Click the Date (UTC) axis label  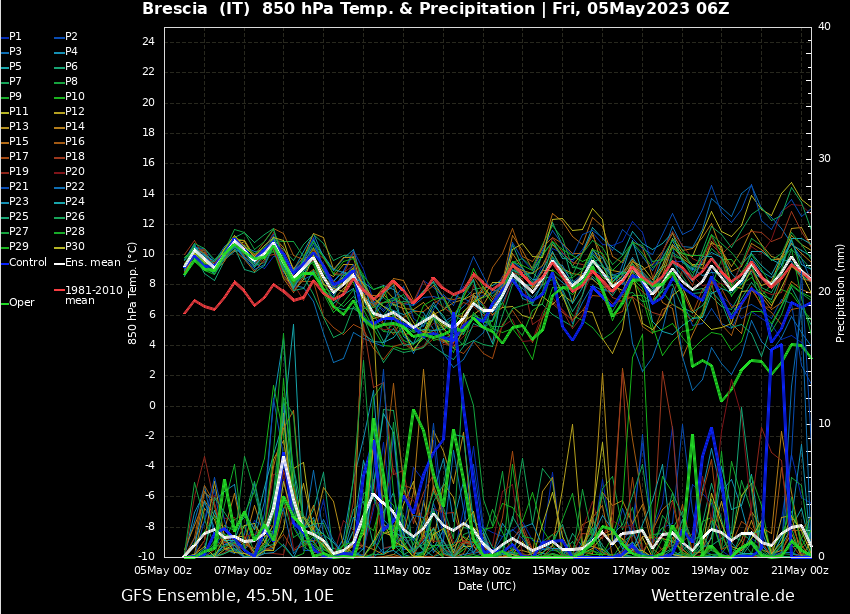click(x=487, y=586)
